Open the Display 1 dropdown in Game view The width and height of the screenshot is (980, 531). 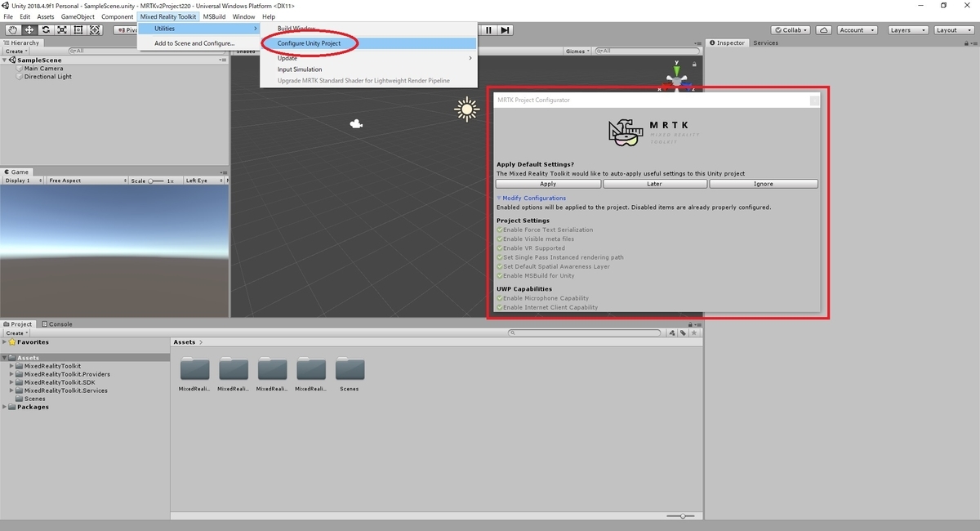tap(24, 181)
